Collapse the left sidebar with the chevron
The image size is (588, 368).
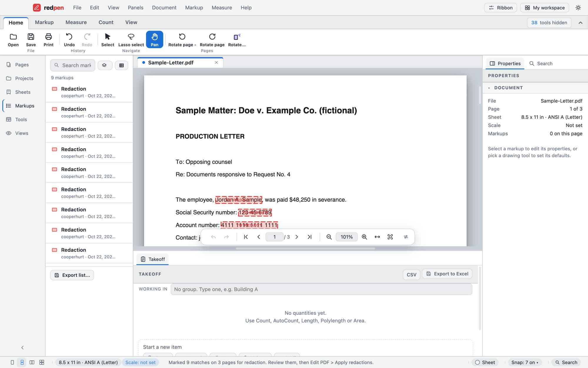click(22, 348)
